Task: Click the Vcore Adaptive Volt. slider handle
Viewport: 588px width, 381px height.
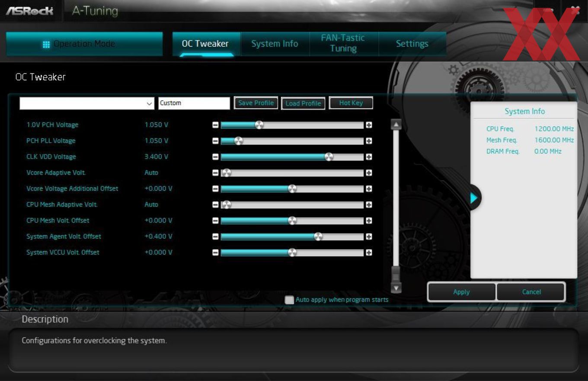Action: [x=226, y=173]
